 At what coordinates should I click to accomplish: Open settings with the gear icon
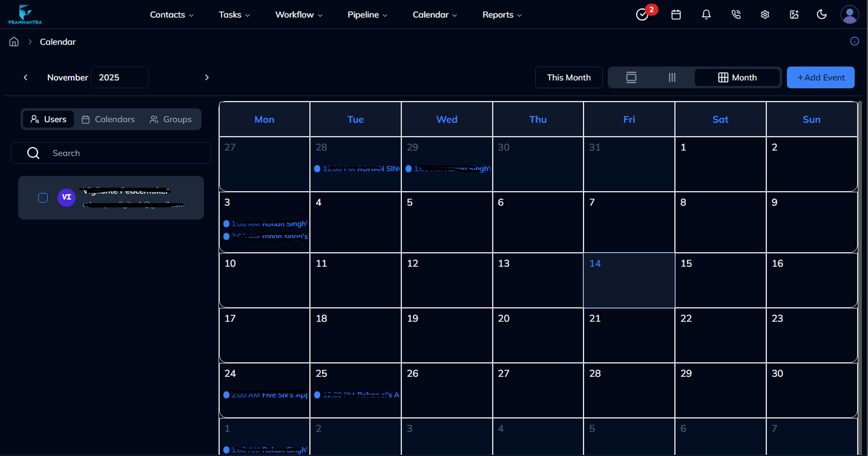(x=765, y=14)
